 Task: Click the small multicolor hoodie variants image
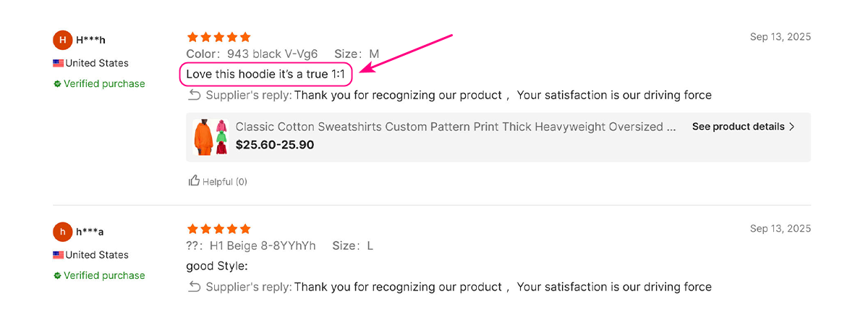pos(222,137)
